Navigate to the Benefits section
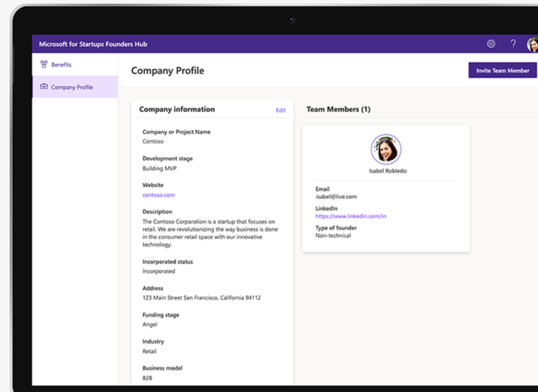The width and height of the screenshot is (538, 392). click(x=60, y=64)
